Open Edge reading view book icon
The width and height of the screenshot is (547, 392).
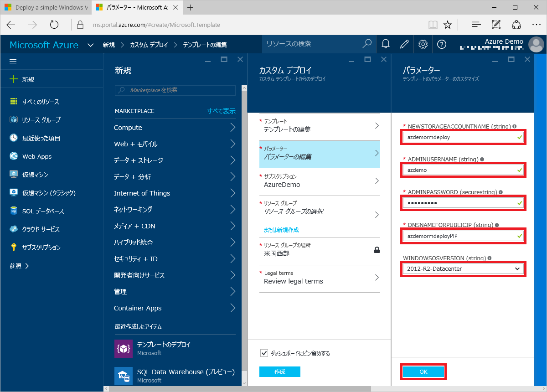coord(433,25)
